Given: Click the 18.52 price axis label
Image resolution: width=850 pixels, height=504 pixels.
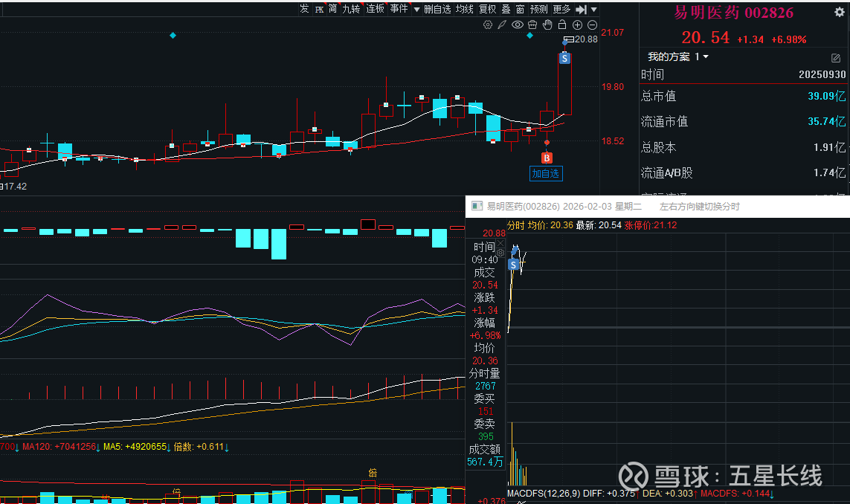Looking at the screenshot, I should point(613,141).
